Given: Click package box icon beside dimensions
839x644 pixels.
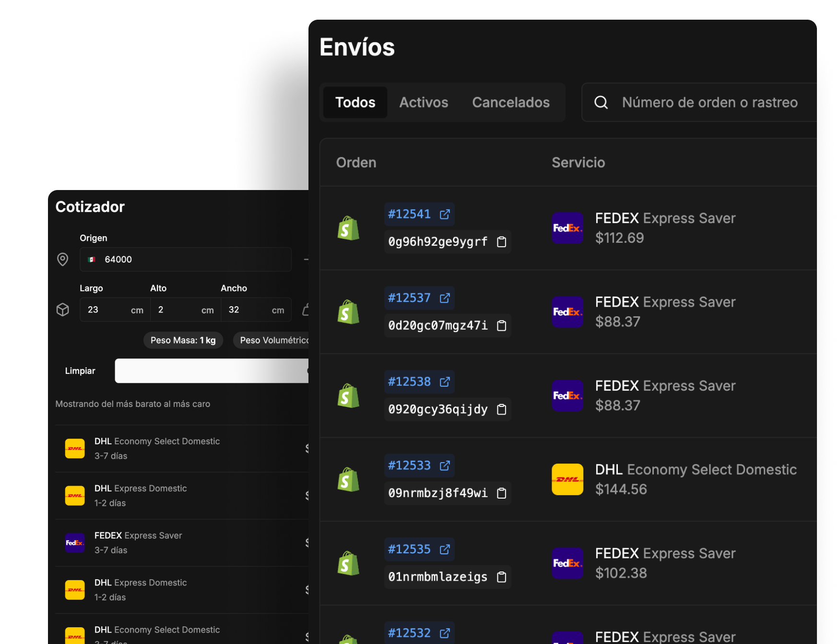Looking at the screenshot, I should point(63,310).
